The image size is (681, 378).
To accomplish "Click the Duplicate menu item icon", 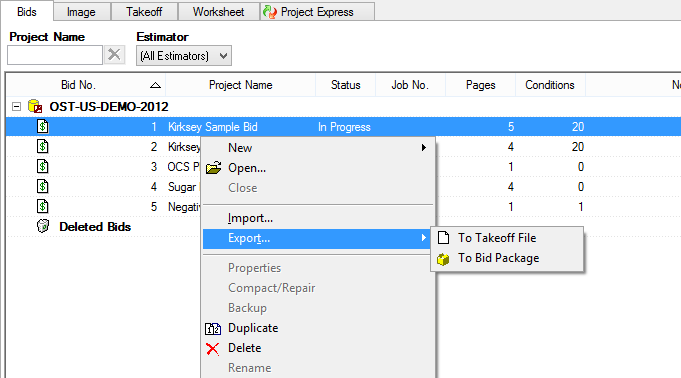I will tap(213, 328).
